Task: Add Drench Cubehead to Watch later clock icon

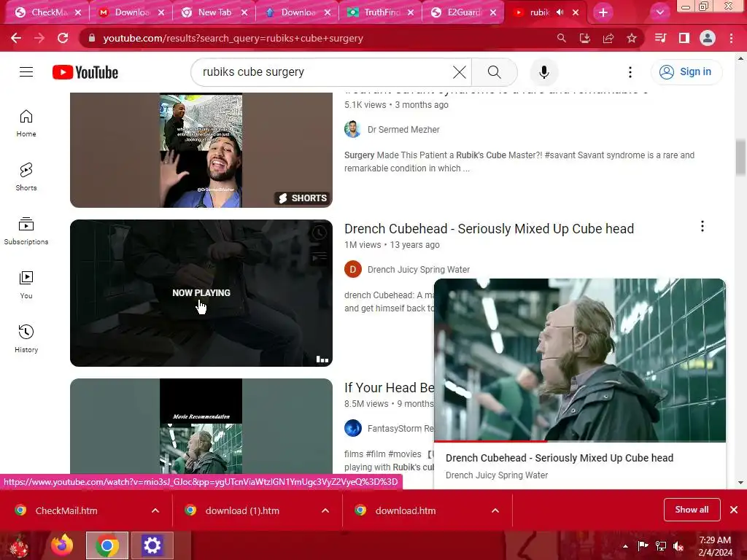Action: click(320, 233)
